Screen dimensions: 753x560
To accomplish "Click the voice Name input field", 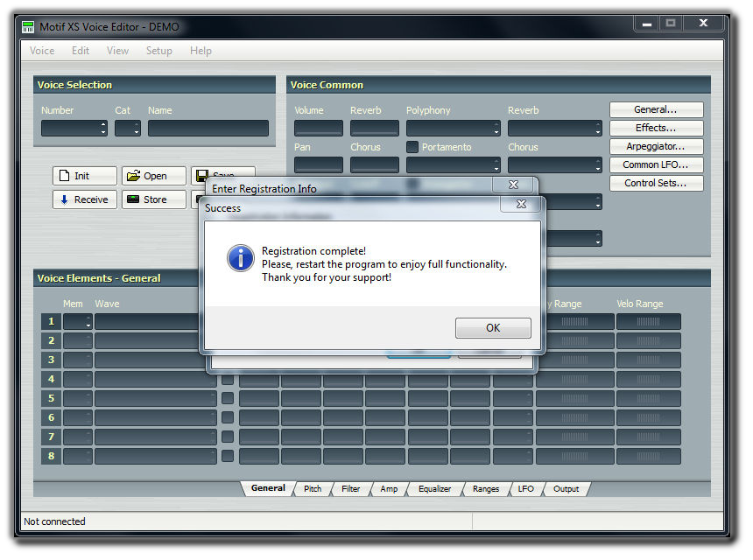I will coord(208,128).
